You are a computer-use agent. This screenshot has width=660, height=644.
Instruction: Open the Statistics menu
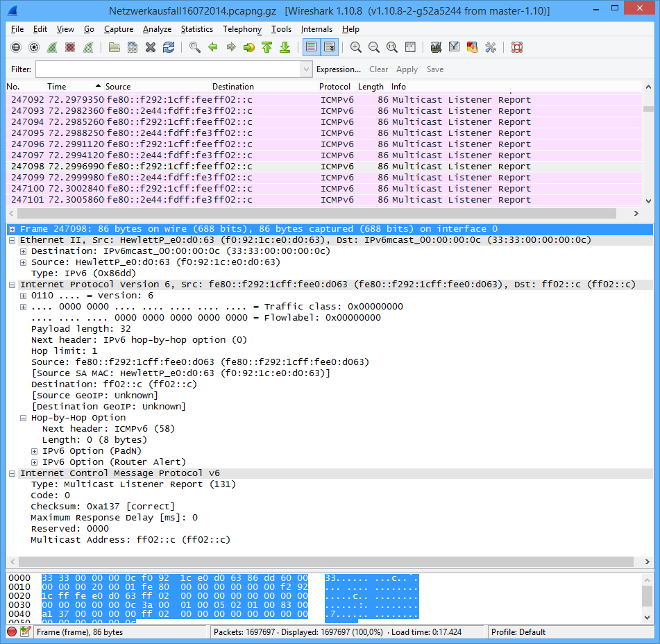point(197,29)
